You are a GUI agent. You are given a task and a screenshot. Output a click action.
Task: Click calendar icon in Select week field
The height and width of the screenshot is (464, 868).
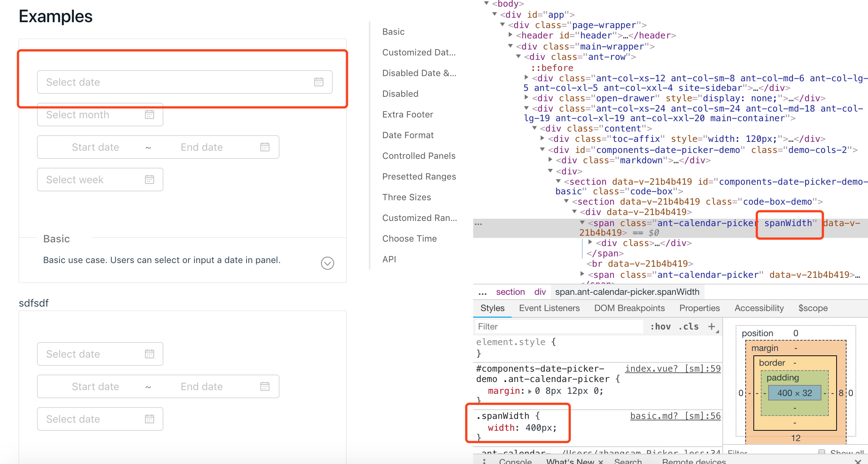click(x=149, y=180)
